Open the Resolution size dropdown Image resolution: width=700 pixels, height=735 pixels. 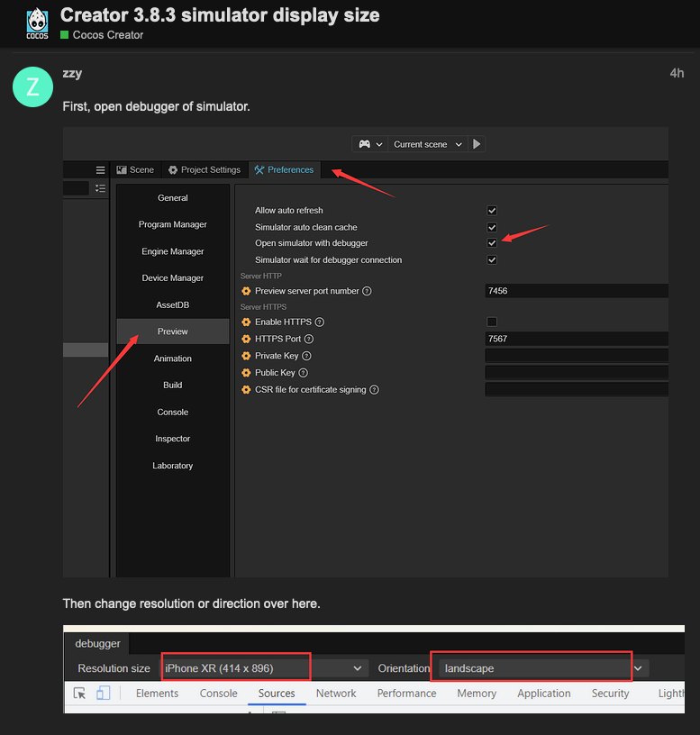[x=266, y=668]
